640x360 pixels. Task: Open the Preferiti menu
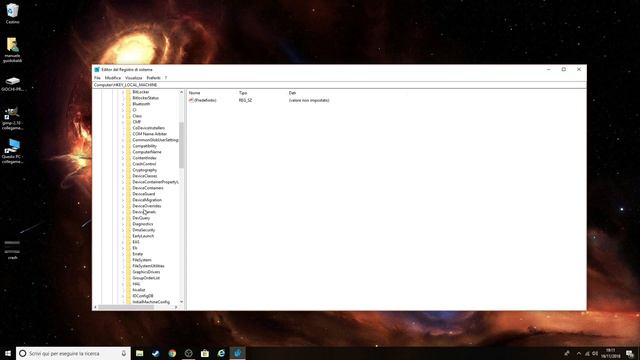click(x=153, y=78)
